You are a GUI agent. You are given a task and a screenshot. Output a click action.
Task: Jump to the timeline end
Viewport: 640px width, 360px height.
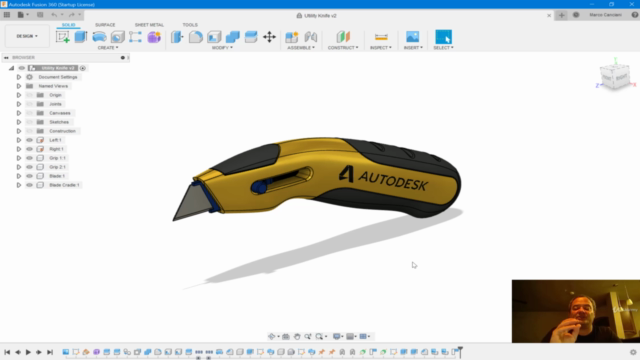(x=50, y=352)
